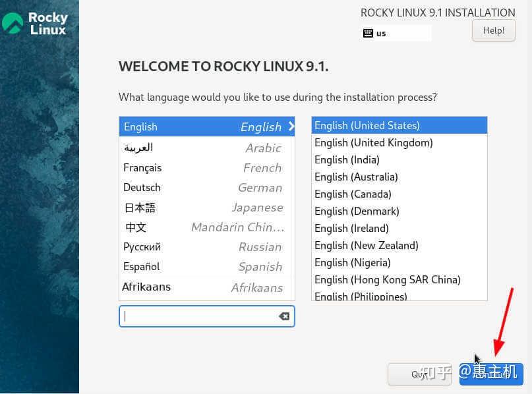Open the Help! dialog

point(493,30)
